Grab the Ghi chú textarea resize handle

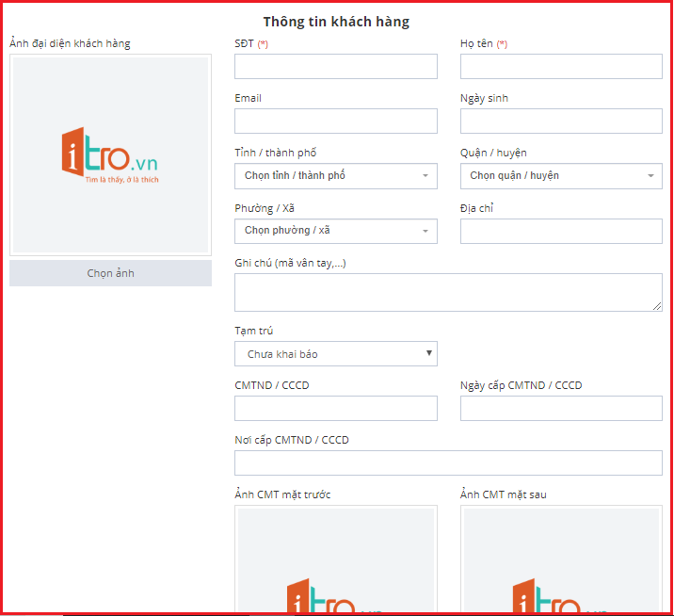point(657,306)
